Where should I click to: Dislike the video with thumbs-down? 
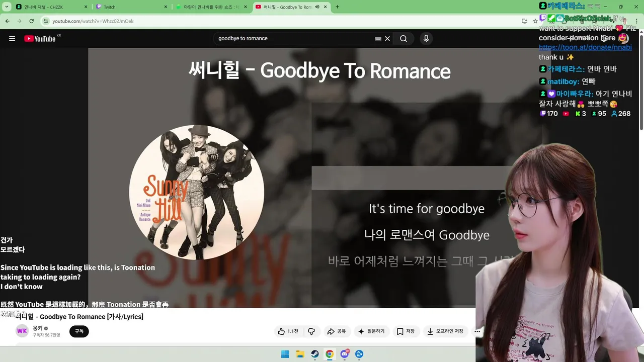pyautogui.click(x=311, y=331)
